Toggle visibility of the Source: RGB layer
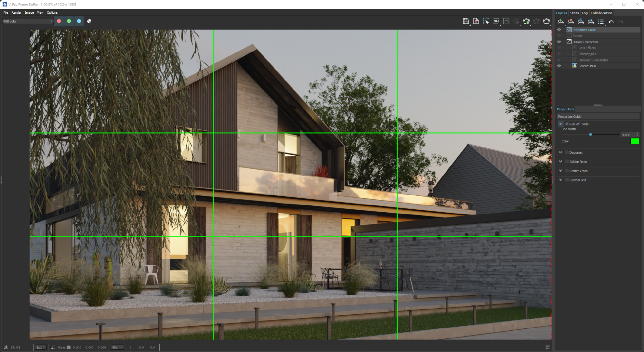Image resolution: width=644 pixels, height=352 pixels. [559, 66]
